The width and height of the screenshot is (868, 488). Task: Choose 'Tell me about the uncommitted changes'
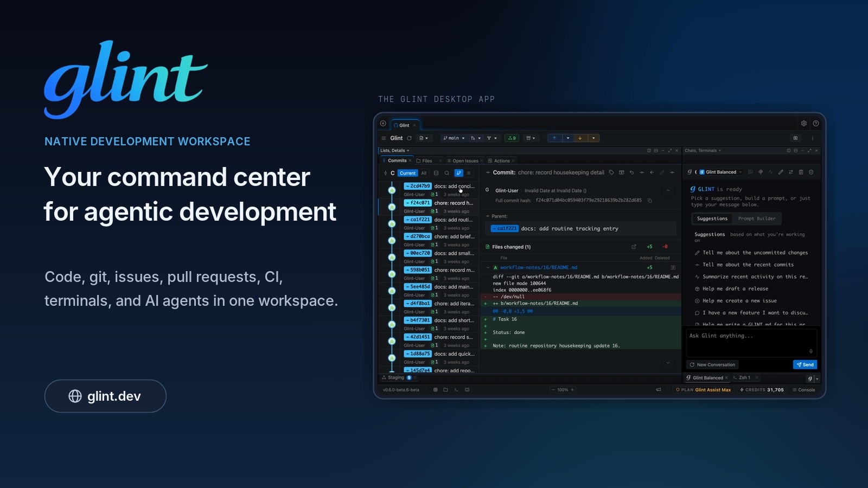point(751,253)
